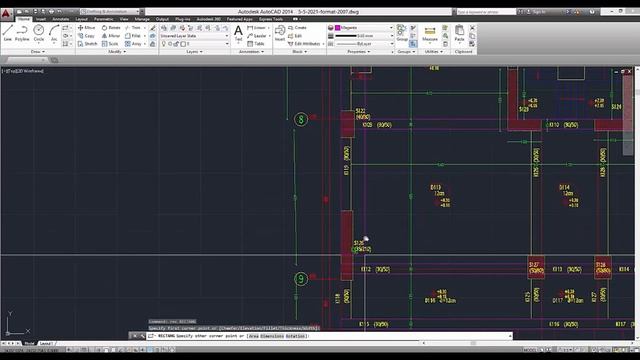Open the AutoCAD application menu

(x=6, y=14)
